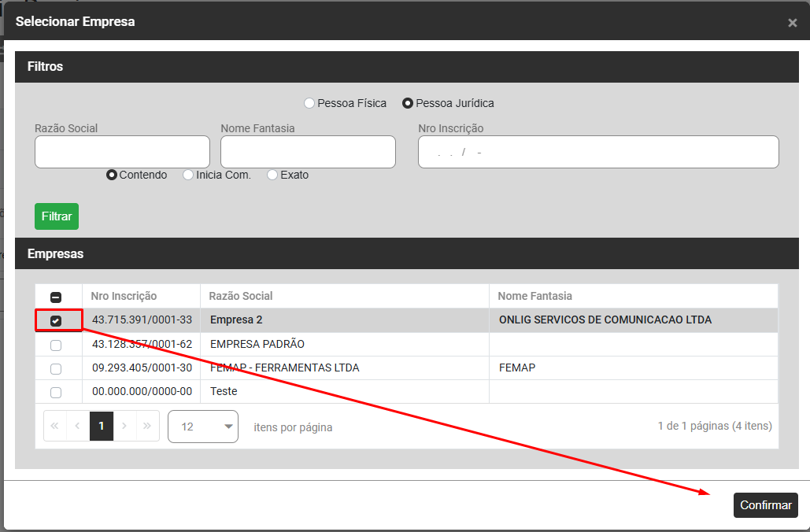Select page 1 in pagination
Image resolution: width=810 pixels, height=532 pixels.
101,426
